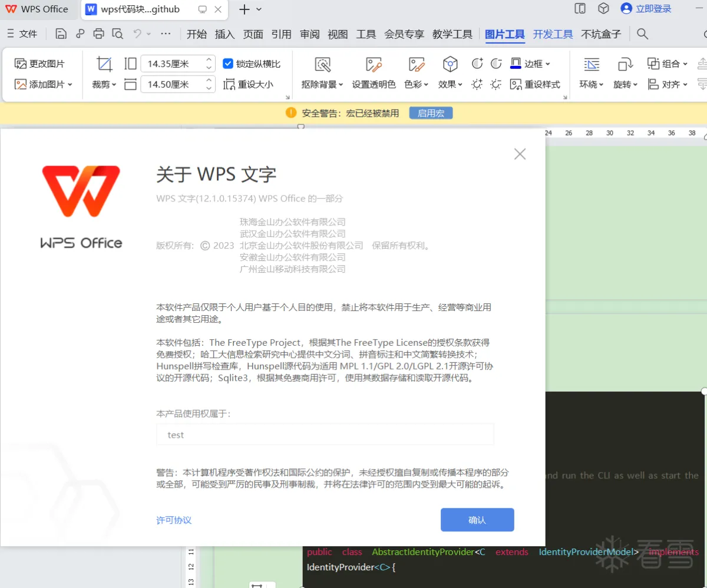The width and height of the screenshot is (707, 588).
Task: Click the security warning exclamation icon
Action: tap(291, 113)
